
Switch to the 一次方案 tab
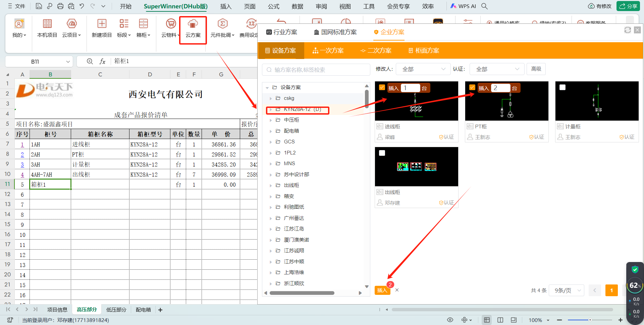click(x=328, y=51)
